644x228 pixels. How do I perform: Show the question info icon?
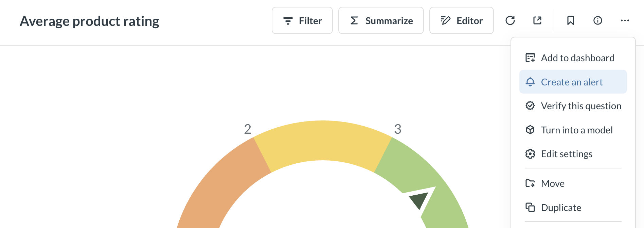coord(597,21)
